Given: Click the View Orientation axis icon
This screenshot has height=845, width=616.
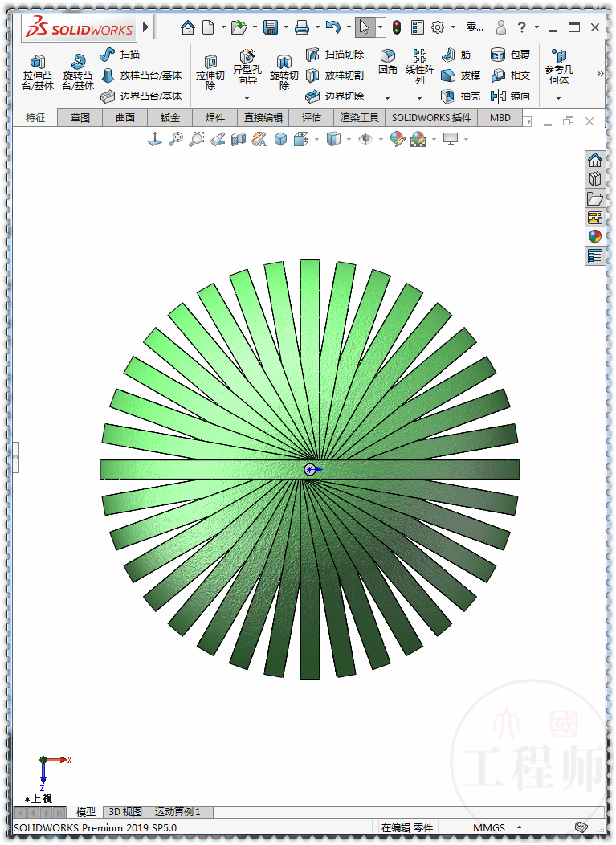Looking at the screenshot, I should click(155, 139).
